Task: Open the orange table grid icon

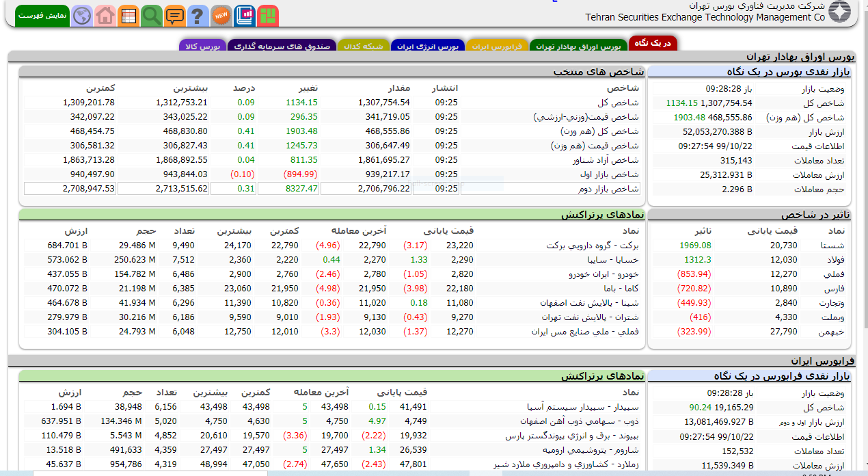Action: tap(128, 16)
